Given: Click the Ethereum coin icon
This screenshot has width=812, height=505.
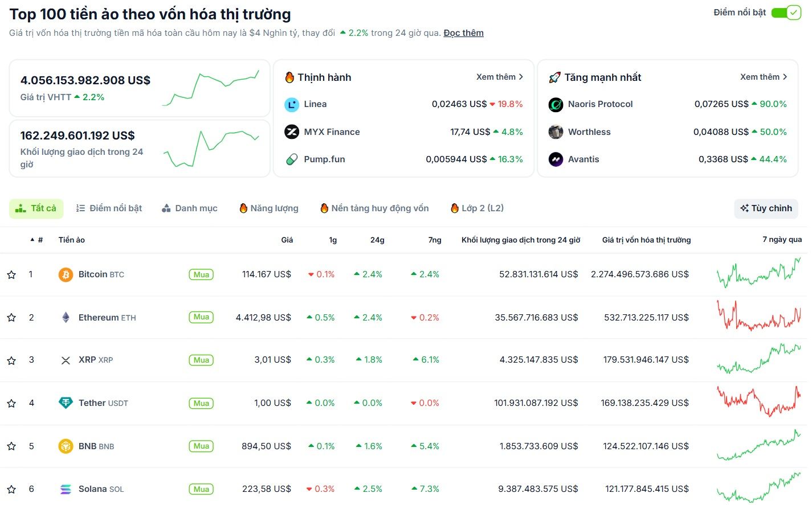Looking at the screenshot, I should [x=65, y=317].
